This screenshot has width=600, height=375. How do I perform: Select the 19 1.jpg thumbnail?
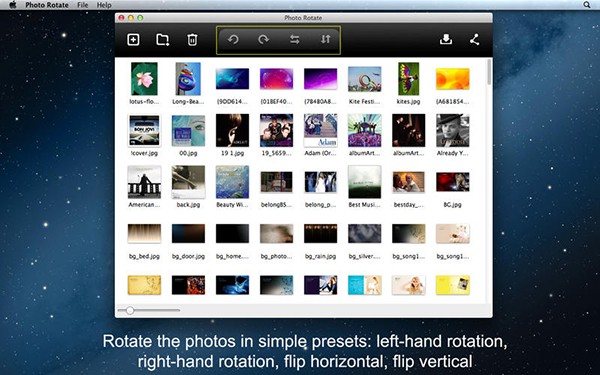pyautogui.click(x=232, y=130)
